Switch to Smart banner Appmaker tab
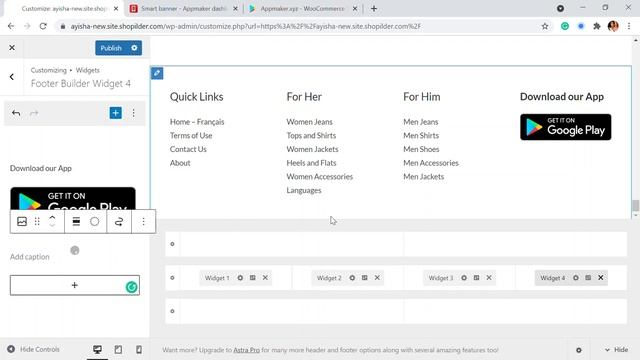This screenshot has width=640, height=360. pyautogui.click(x=184, y=9)
